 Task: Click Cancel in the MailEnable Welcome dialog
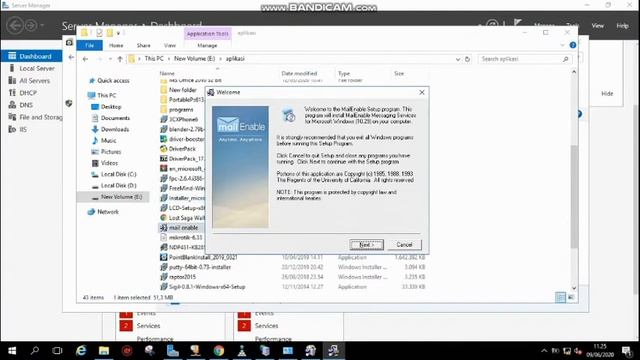[404, 244]
